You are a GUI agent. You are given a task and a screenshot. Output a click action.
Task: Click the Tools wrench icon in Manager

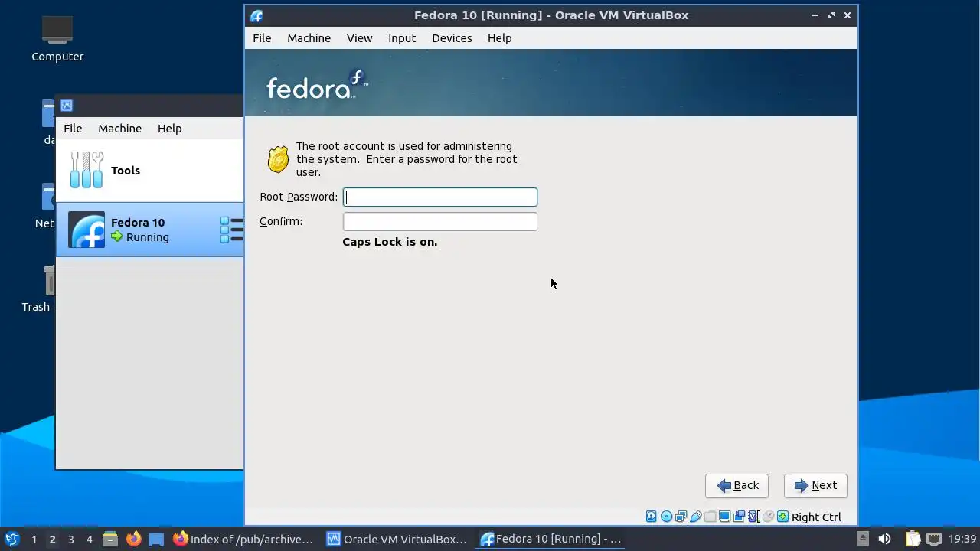pos(87,170)
